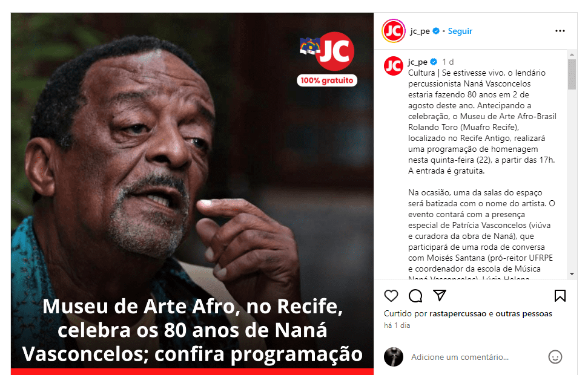Open emoji picker smiley icon
Viewport: 588px width, 375px height.
(555, 357)
